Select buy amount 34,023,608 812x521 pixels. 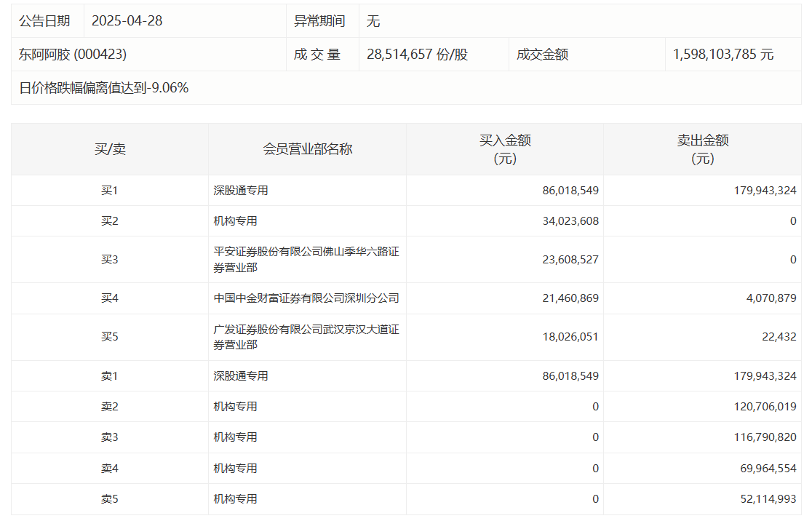click(x=570, y=221)
